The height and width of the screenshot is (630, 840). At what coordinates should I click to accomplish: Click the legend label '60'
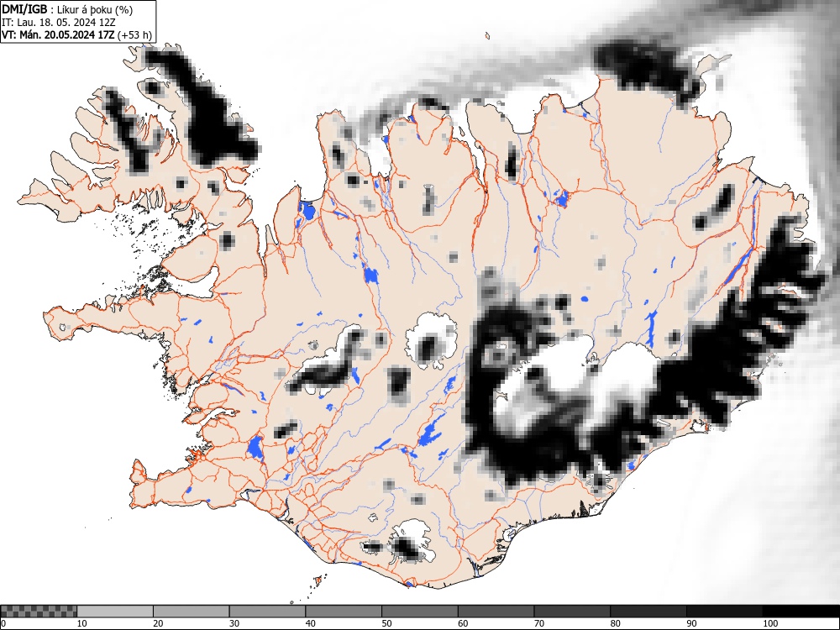(462, 623)
